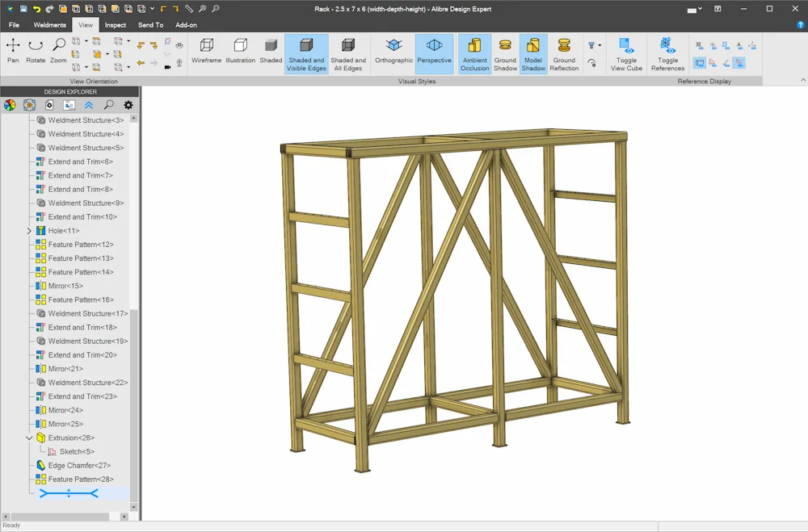Undo the last action with the yellow arrow

tap(36, 9)
